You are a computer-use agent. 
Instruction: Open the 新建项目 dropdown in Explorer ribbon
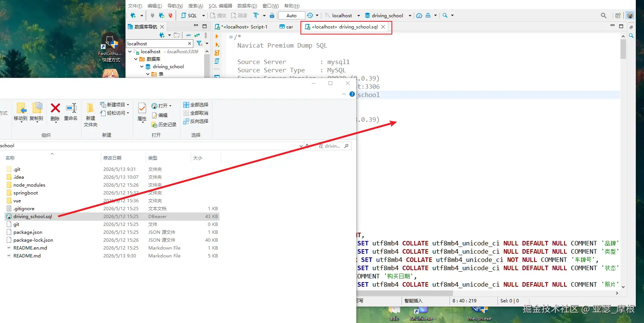coord(115,105)
